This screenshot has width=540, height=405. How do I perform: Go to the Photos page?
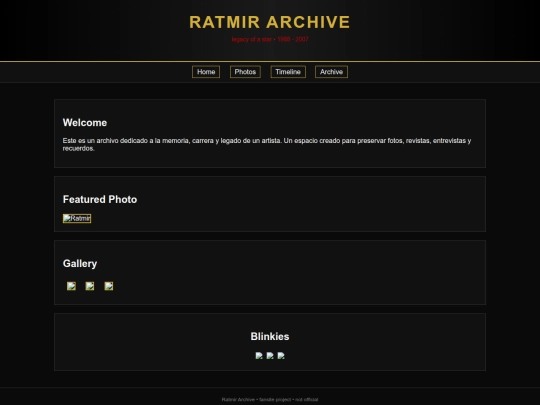click(x=245, y=72)
